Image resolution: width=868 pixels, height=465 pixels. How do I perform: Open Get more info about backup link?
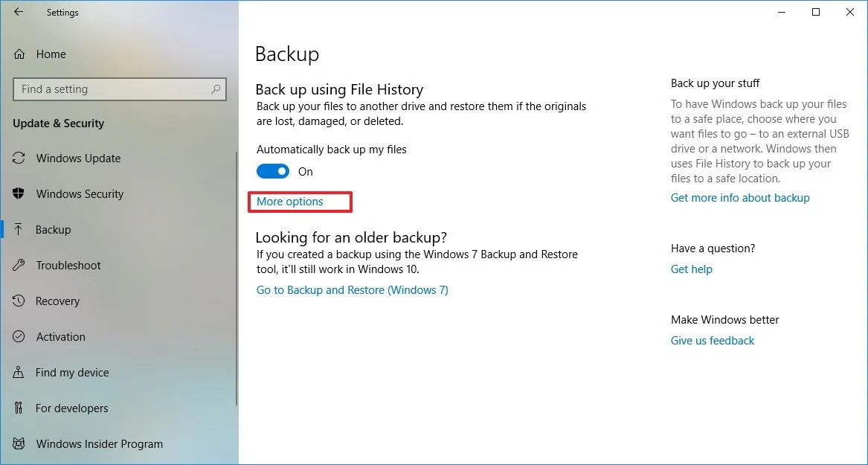point(740,198)
